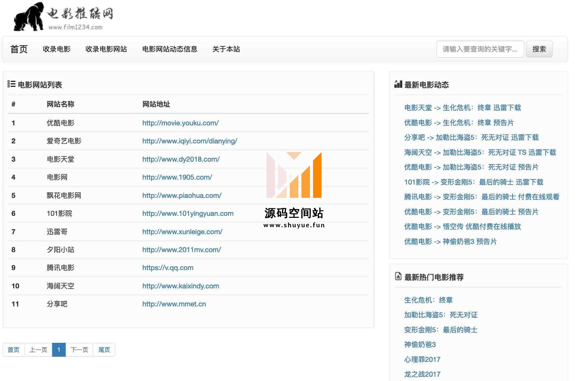
Task: Select page 1 in pagination
Action: coord(59,350)
